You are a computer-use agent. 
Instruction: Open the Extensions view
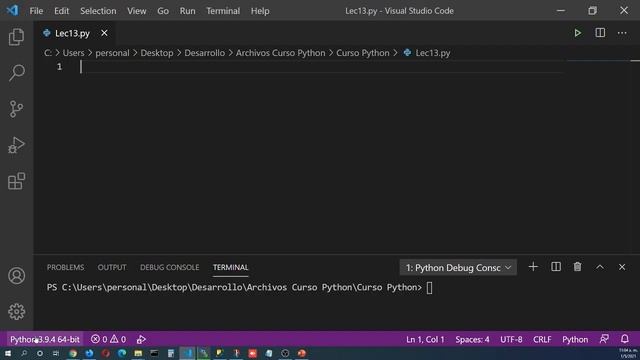coord(16,181)
